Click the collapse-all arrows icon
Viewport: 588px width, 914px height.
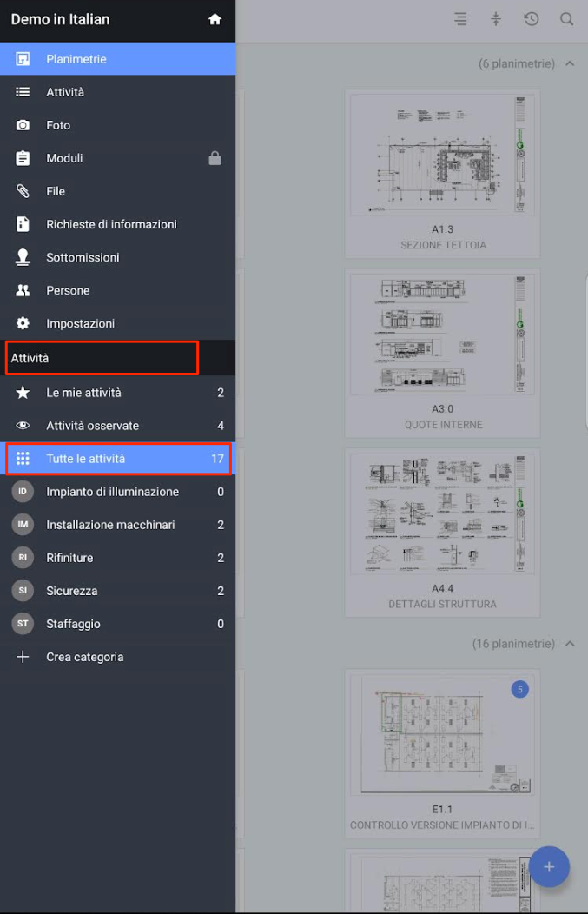coord(496,19)
